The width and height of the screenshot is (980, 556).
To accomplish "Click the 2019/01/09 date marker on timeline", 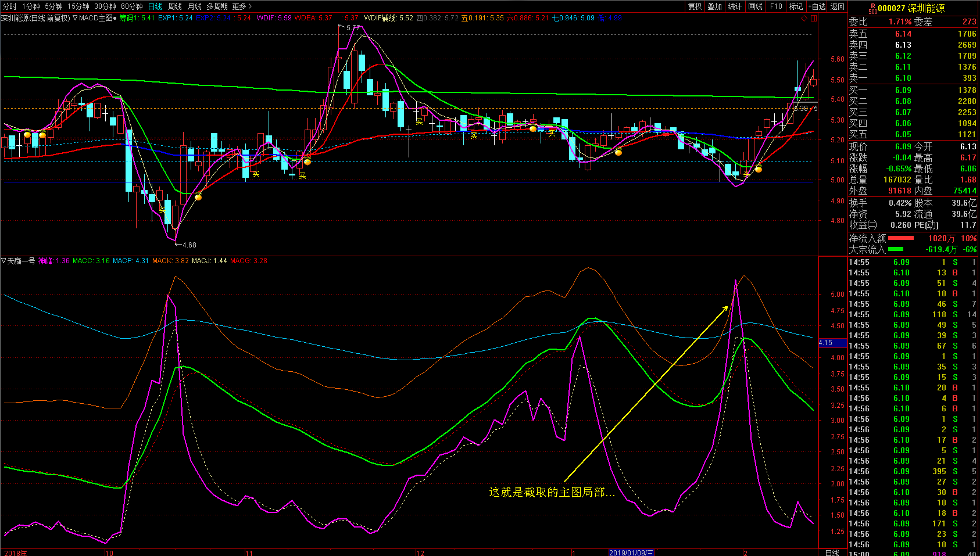I will coord(631,553).
